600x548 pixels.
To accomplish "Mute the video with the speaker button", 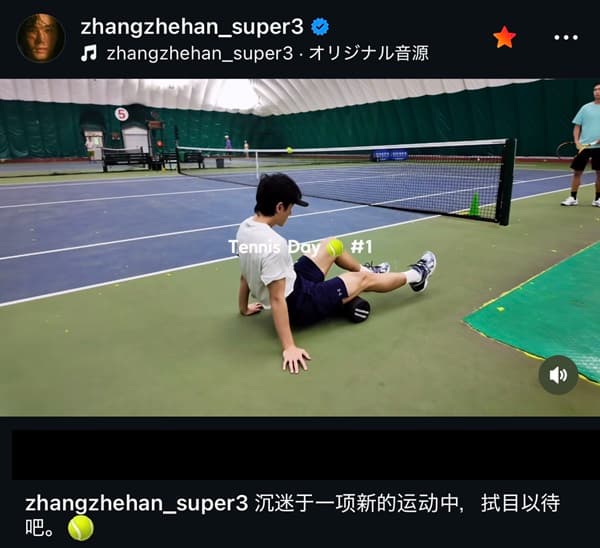I will coord(558,375).
